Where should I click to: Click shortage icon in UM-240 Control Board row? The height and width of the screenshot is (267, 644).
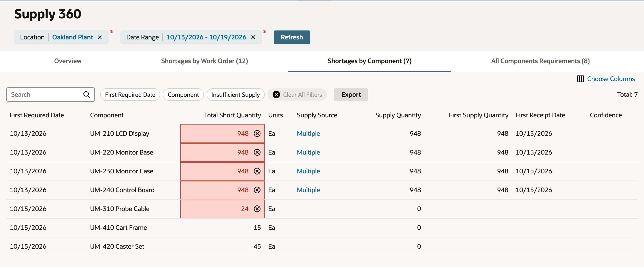257,190
